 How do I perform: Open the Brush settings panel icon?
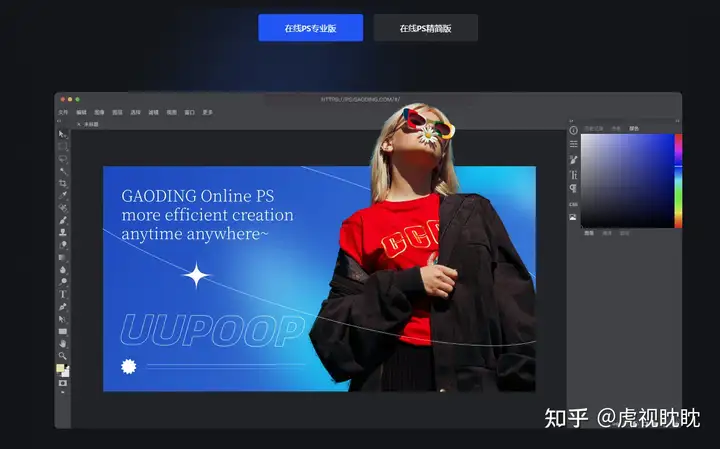pyautogui.click(x=574, y=159)
